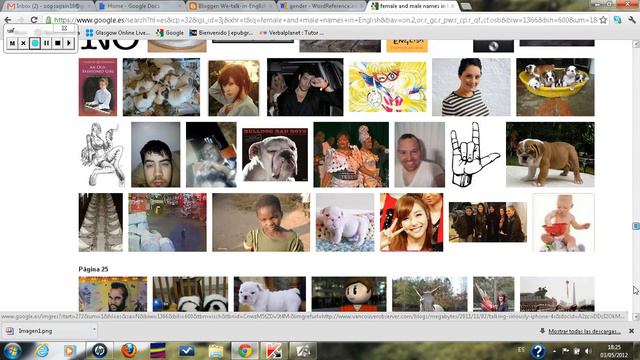Open the Old Fashioned Girl book cover image
Screen dimensions: 640x360
click(98, 87)
